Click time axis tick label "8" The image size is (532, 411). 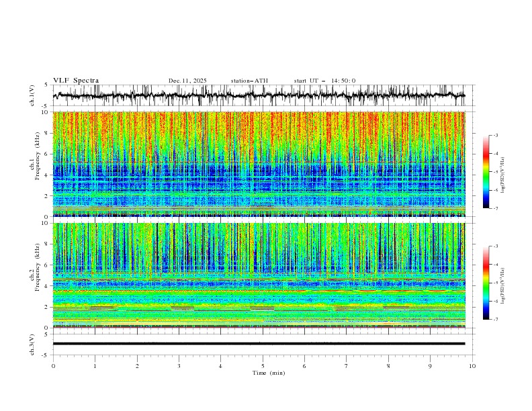[388, 366]
